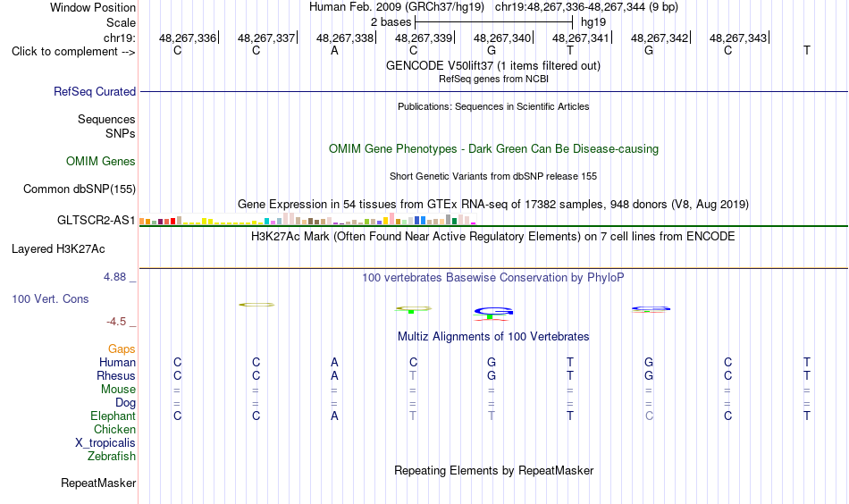Click the -4.5 PhyloP lower scale value
The height and width of the screenshot is (504, 849).
pyautogui.click(x=116, y=322)
